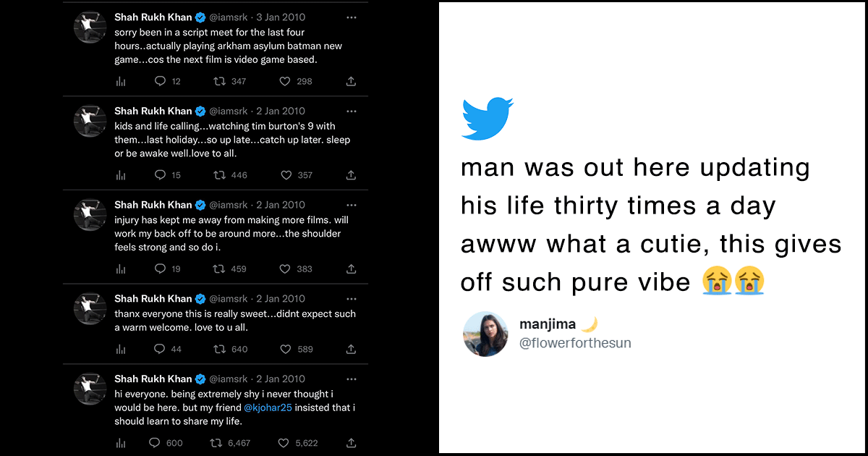Open more options on the 3 Jan 2010 tweet
This screenshot has height=456, width=868.
click(351, 17)
